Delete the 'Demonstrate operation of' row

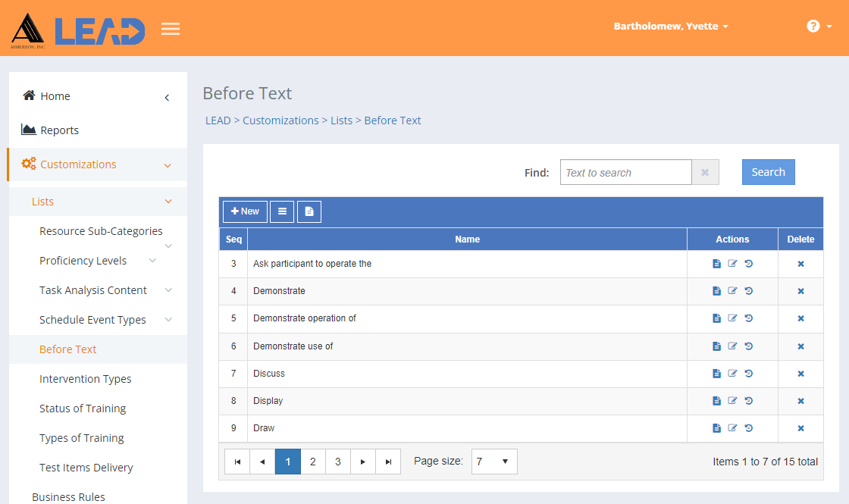point(800,318)
